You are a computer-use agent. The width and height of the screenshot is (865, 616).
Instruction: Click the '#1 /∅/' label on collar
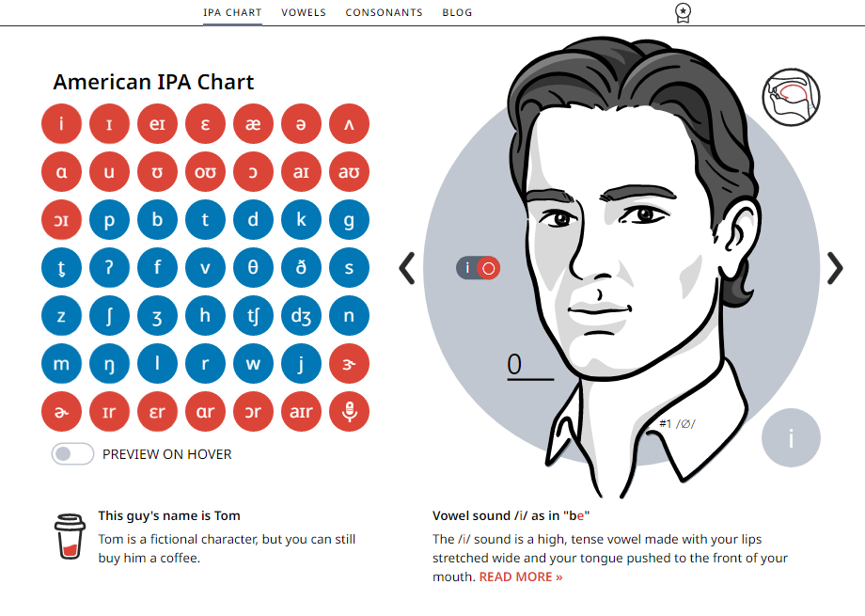click(678, 424)
